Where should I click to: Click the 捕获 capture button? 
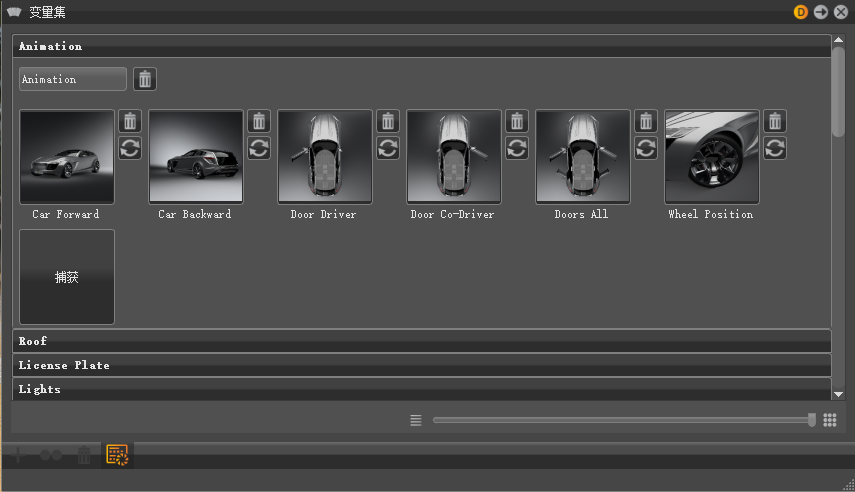(x=67, y=277)
